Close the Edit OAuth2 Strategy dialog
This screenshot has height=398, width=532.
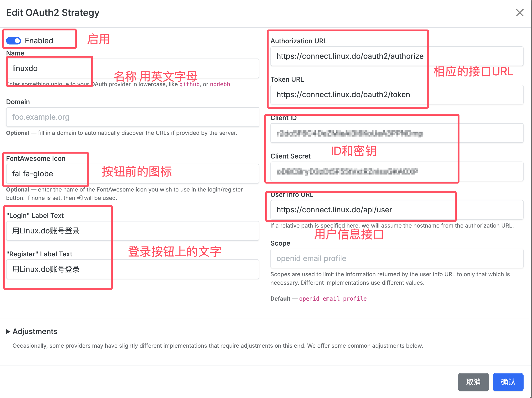tap(520, 13)
